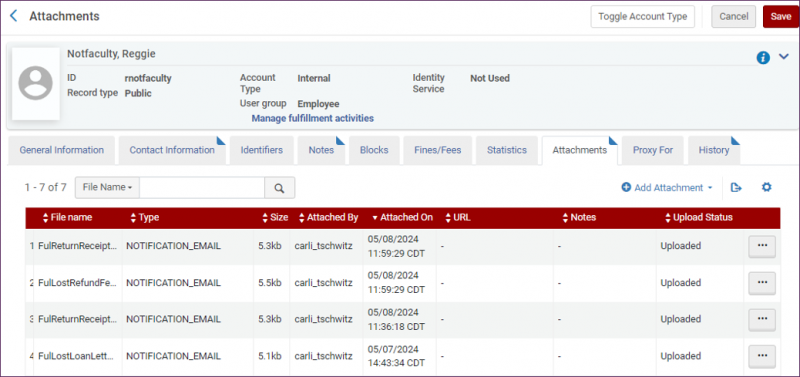The image size is (800, 377).
Task: Collapse the user details chevron
Action: (784, 57)
